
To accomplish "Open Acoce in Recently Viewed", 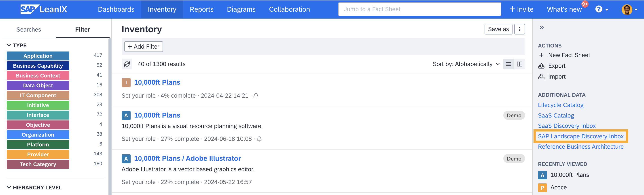I will (x=559, y=187).
